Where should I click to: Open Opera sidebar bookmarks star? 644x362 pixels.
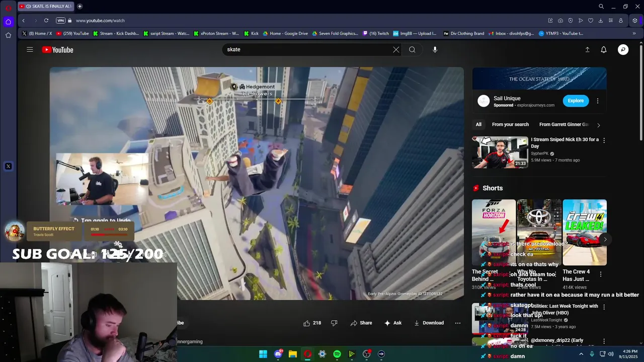click(x=8, y=35)
